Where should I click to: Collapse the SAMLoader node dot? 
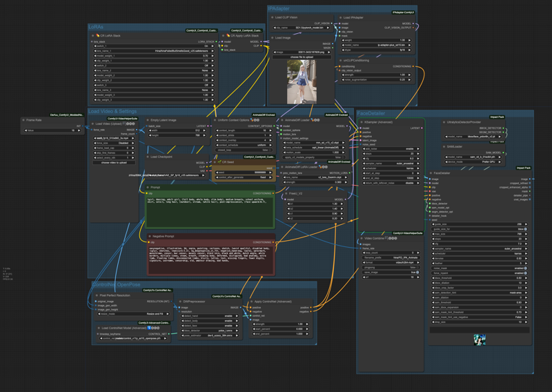tap(444, 146)
